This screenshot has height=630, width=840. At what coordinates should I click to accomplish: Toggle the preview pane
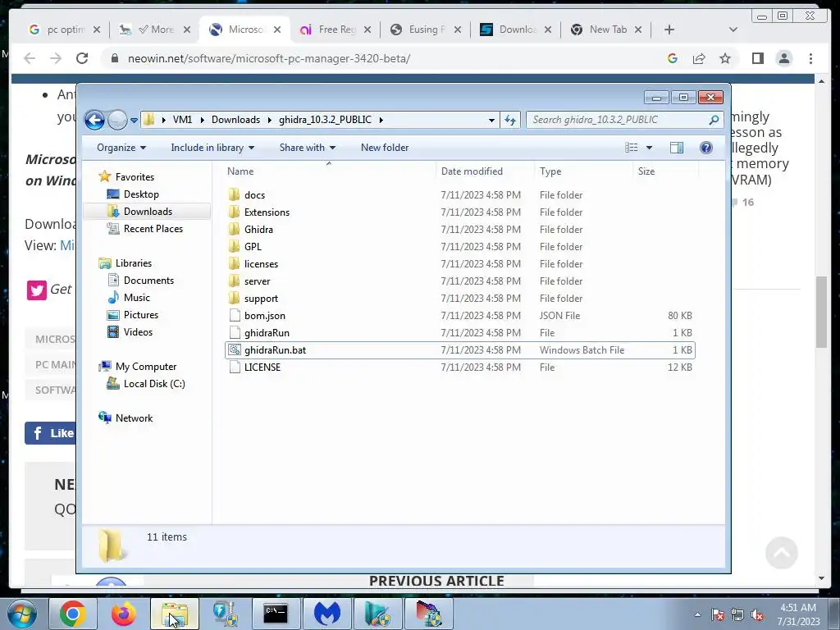(x=677, y=148)
